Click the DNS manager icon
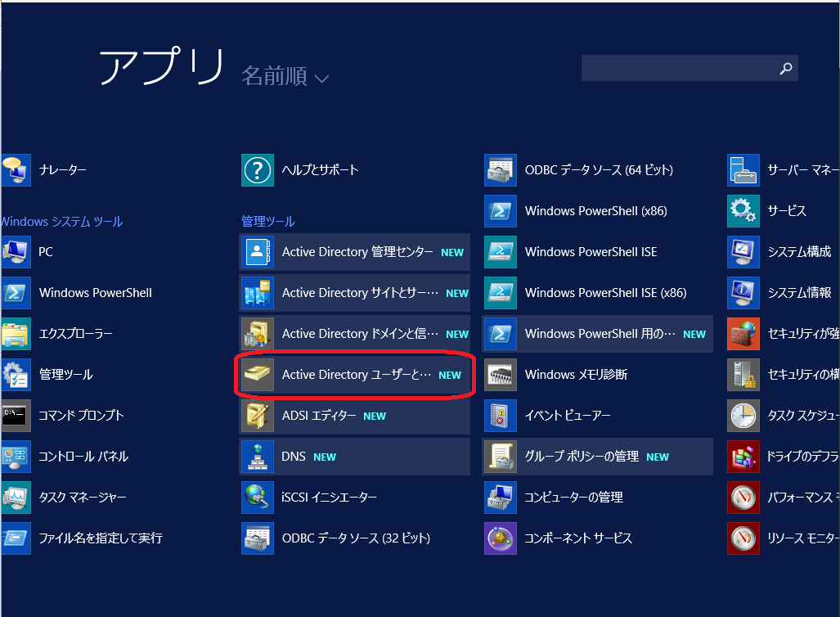840x617 pixels. (258, 456)
